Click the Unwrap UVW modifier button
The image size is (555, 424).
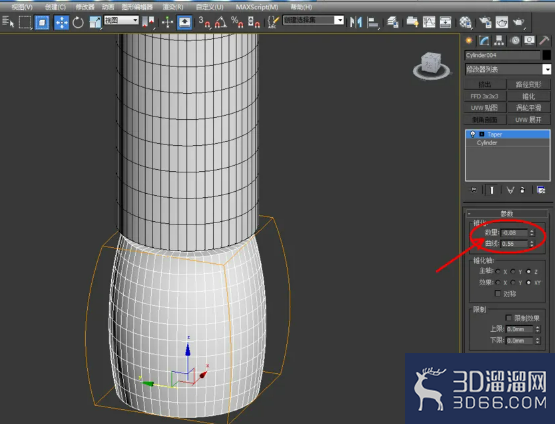click(528, 120)
